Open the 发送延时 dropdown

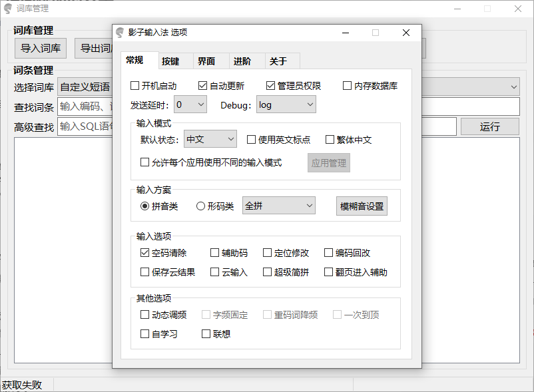pyautogui.click(x=190, y=104)
